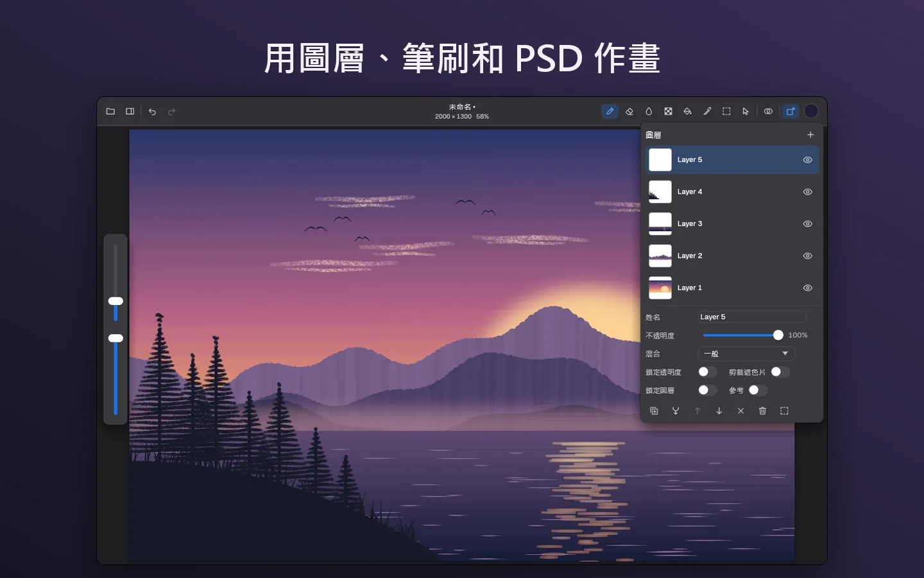Undo the last stroke
This screenshot has width=924, height=578.
[152, 112]
